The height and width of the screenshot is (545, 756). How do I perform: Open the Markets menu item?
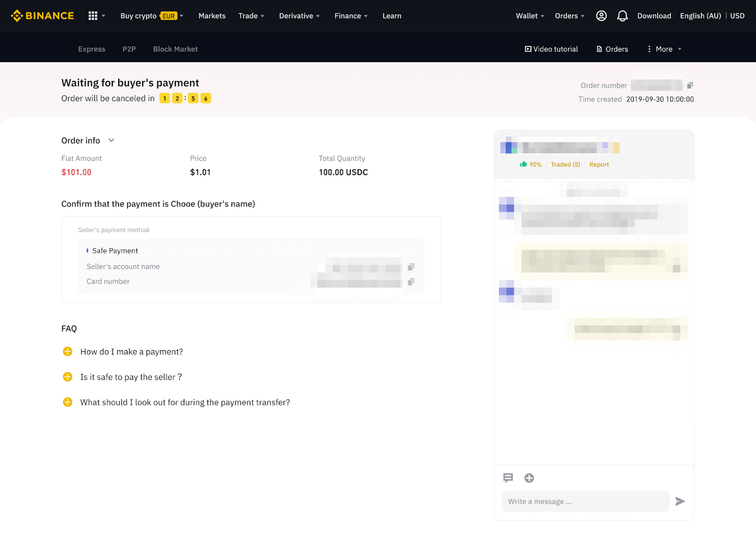(212, 16)
